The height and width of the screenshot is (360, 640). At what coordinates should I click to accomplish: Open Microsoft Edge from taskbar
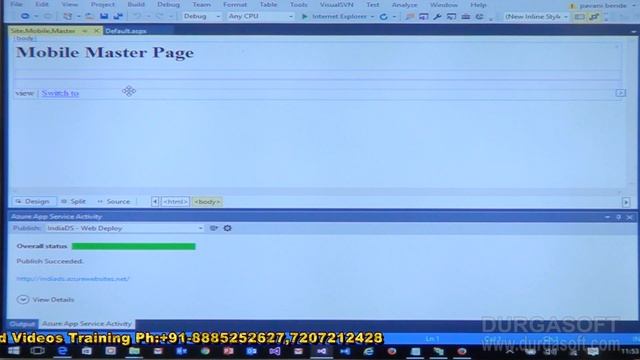click(x=62, y=351)
